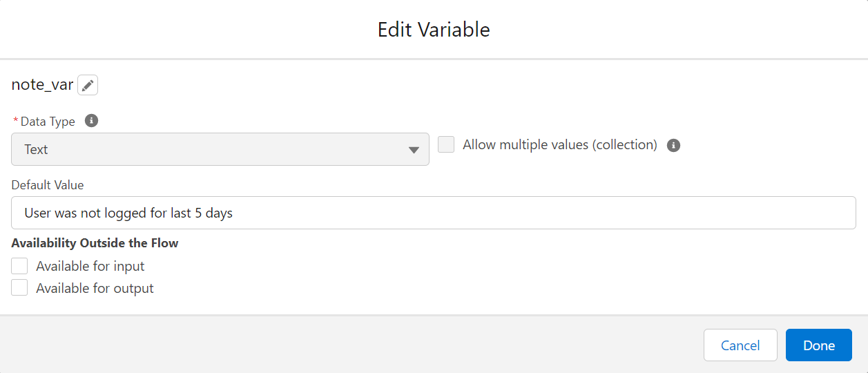
Task: Click the Available for input label text
Action: click(x=90, y=266)
